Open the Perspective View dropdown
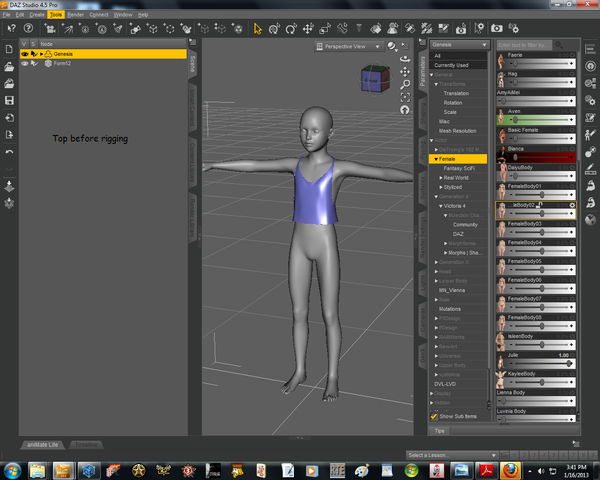Screen dimensions: 600x480 349,46
